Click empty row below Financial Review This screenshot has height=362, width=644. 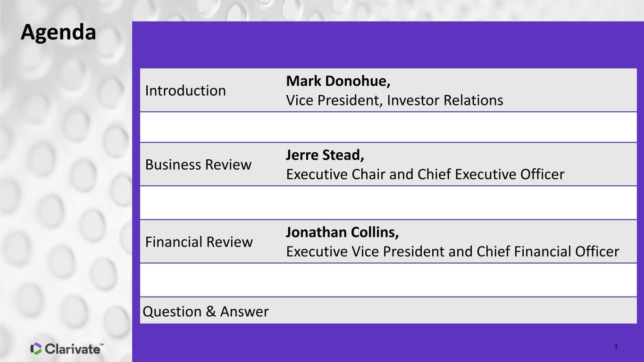388,280
